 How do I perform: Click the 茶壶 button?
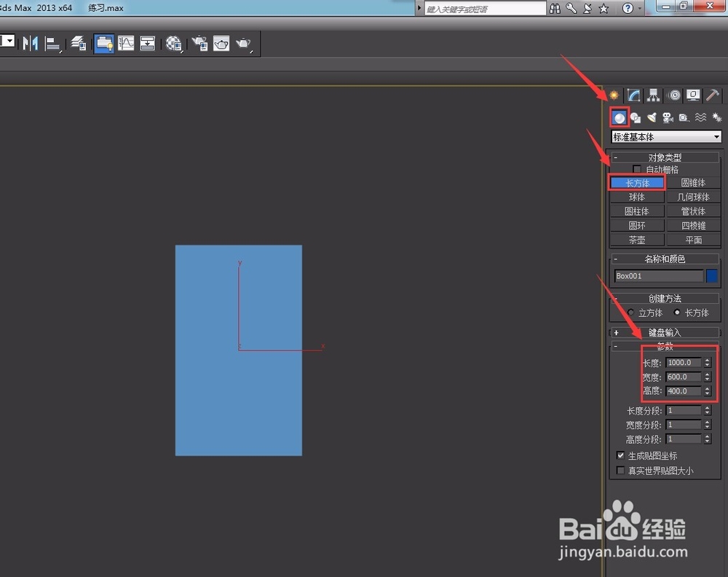coord(637,240)
